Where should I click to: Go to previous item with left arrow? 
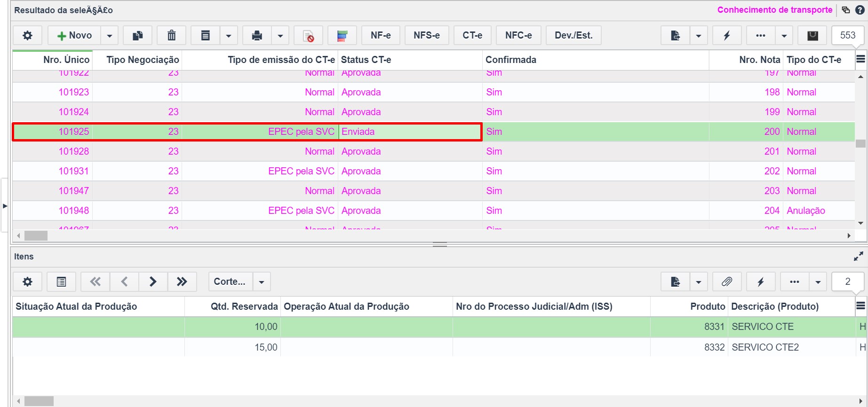124,282
